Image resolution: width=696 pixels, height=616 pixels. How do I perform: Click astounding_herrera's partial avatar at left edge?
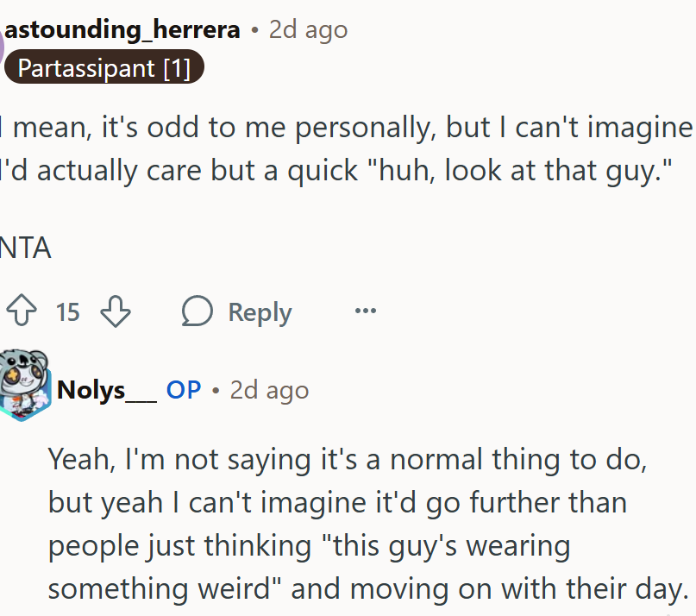point(3,38)
